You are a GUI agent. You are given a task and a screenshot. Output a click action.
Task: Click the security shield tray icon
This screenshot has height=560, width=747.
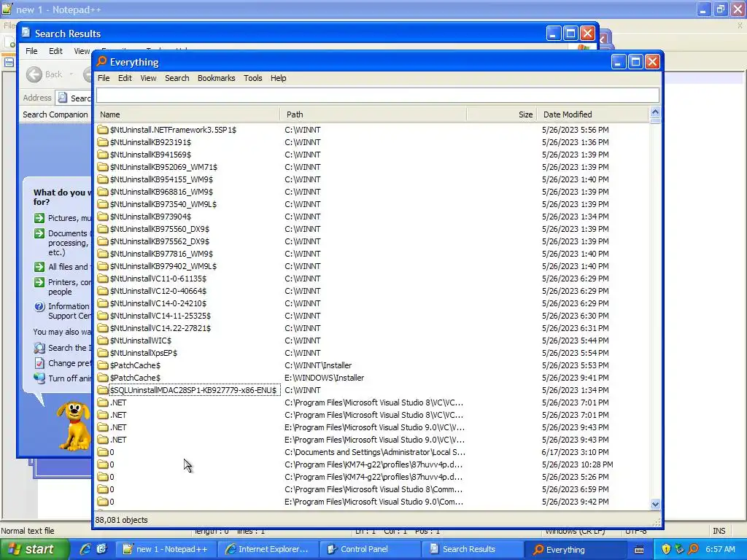point(666,549)
